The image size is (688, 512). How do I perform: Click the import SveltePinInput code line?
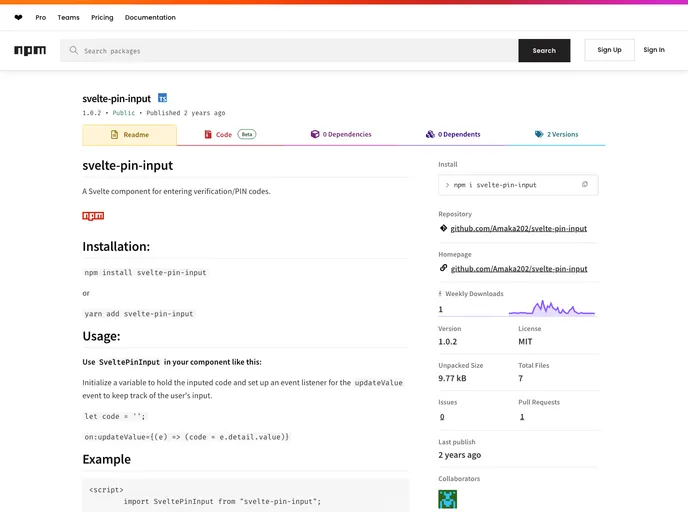(x=222, y=501)
